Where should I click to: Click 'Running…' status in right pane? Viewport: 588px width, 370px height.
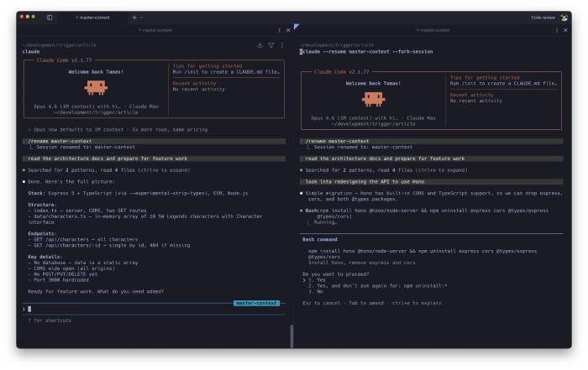pyautogui.click(x=326, y=222)
